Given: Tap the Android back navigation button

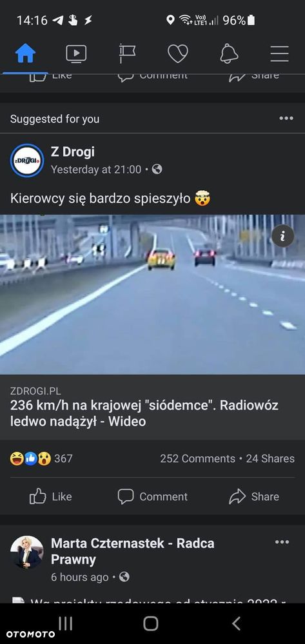Looking at the screenshot, I should [236, 623].
